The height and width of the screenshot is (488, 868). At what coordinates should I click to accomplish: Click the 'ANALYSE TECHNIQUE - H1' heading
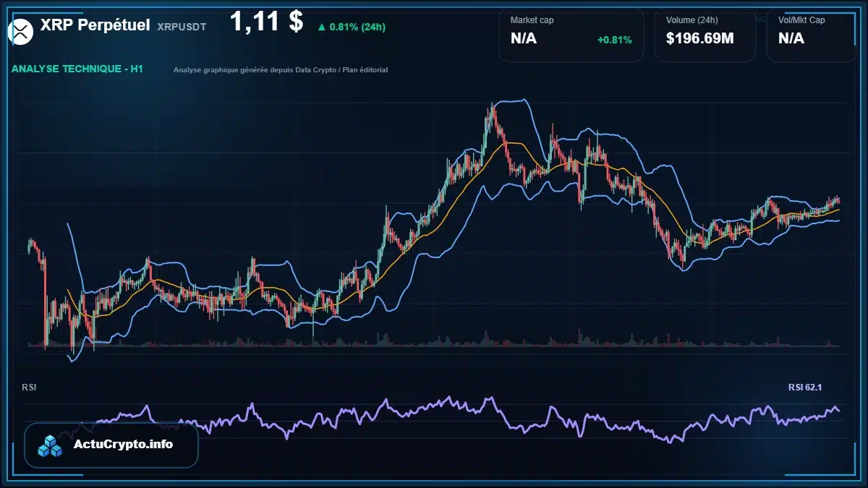tap(77, 69)
